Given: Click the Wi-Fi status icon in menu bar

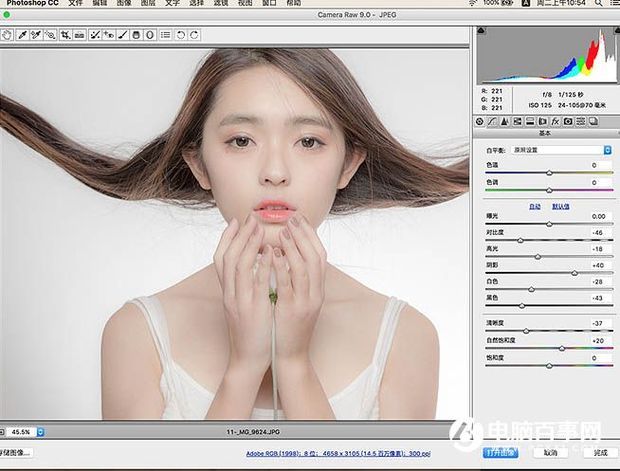Looking at the screenshot, I should point(473,3).
